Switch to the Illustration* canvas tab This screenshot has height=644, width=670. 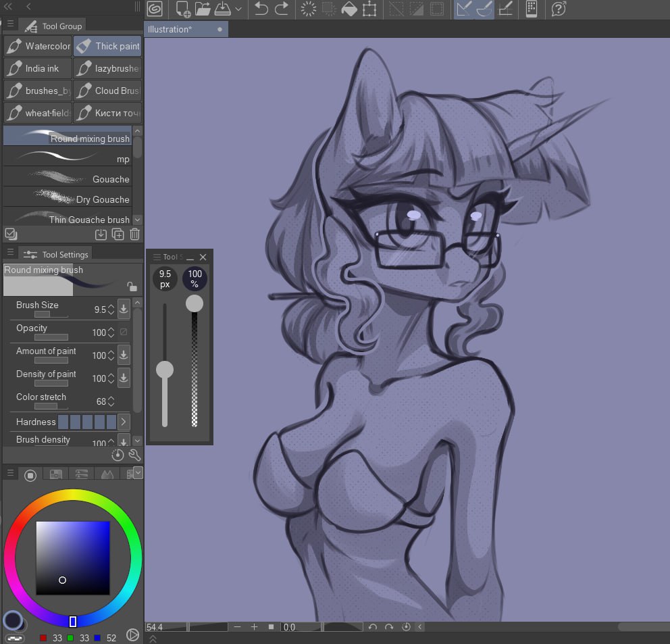186,29
